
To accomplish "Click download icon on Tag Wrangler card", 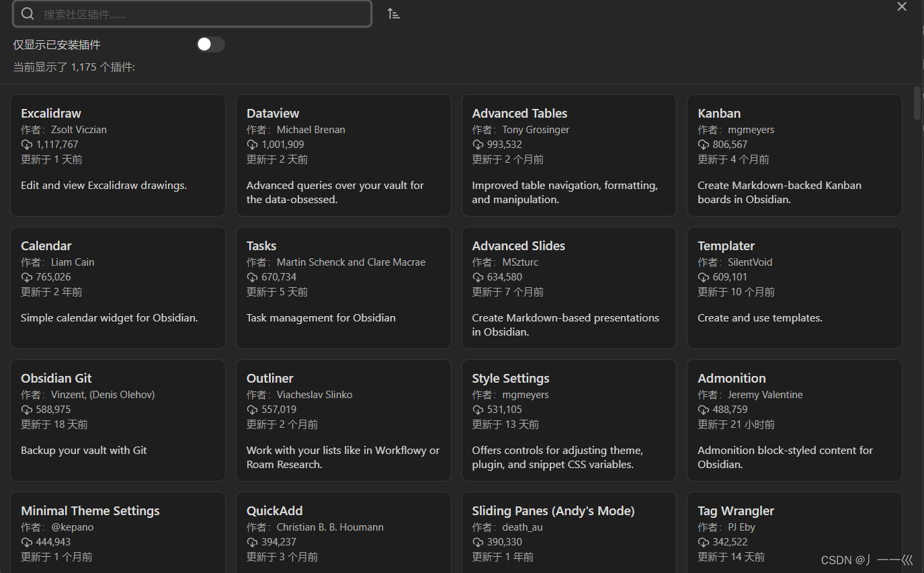I will [x=704, y=542].
